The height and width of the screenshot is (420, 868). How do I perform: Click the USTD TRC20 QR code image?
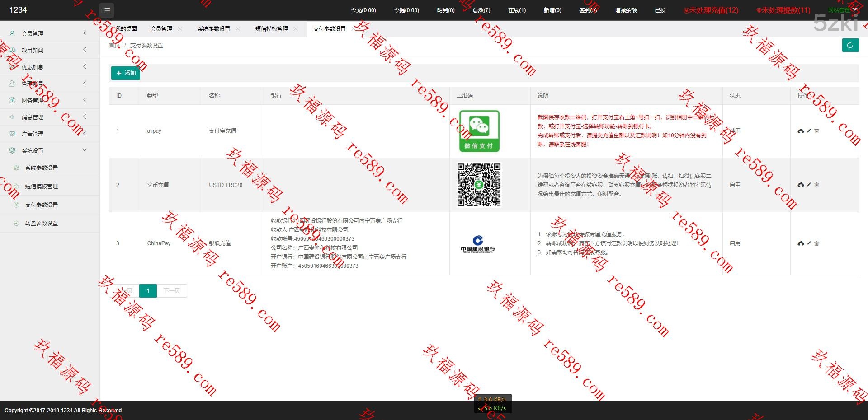[479, 185]
